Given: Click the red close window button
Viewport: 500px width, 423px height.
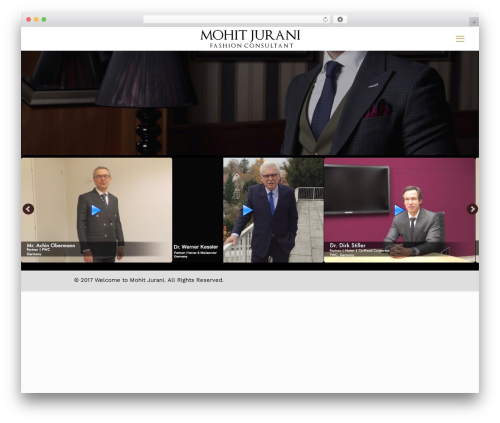Looking at the screenshot, I should click(29, 19).
